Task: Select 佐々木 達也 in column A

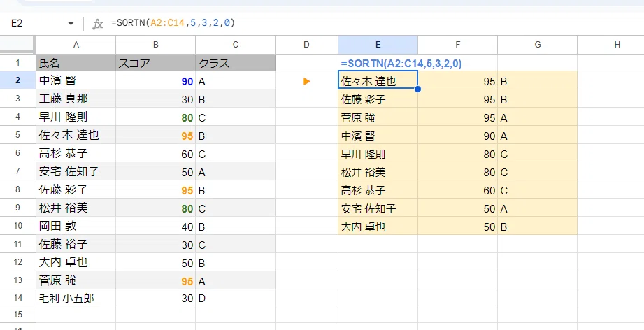Action: pyautogui.click(x=76, y=135)
